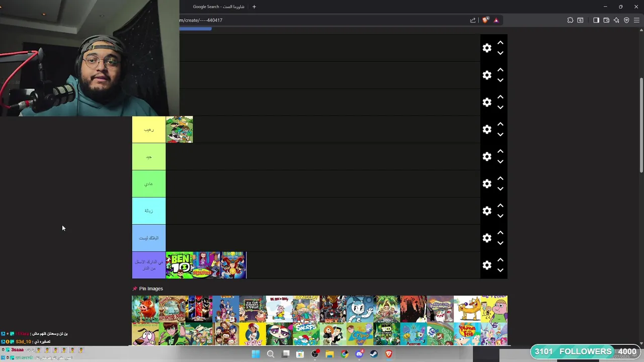Move the جيد tier row down
This screenshot has height=362, width=644.
pos(500,161)
